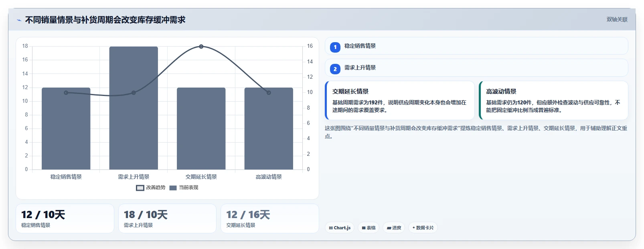Click the 改善趋势 legend label
This screenshot has height=249, width=644.
pos(156,188)
